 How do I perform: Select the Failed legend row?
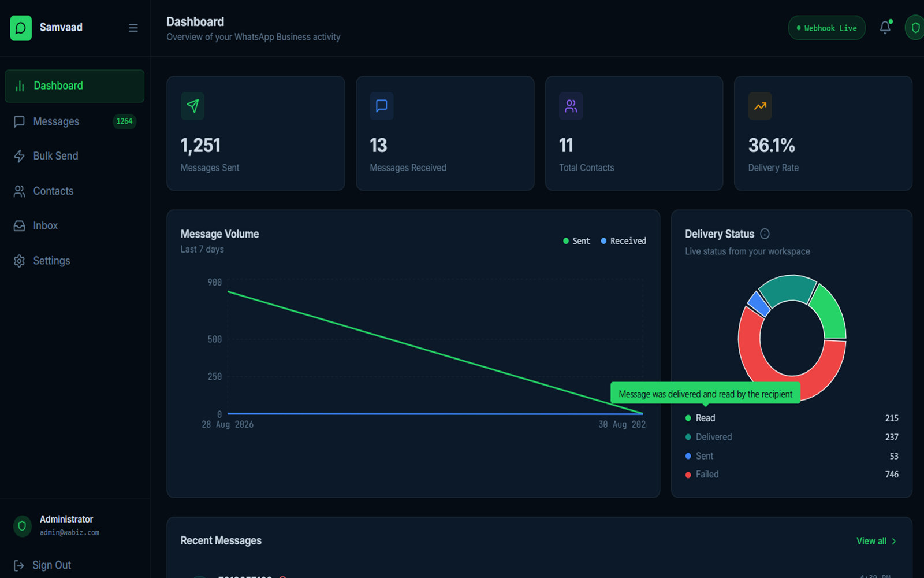coord(791,475)
